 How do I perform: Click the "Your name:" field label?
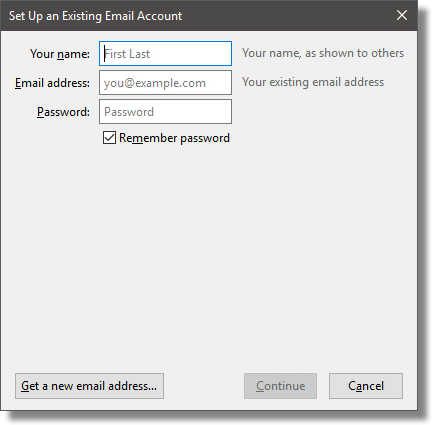pyautogui.click(x=60, y=54)
